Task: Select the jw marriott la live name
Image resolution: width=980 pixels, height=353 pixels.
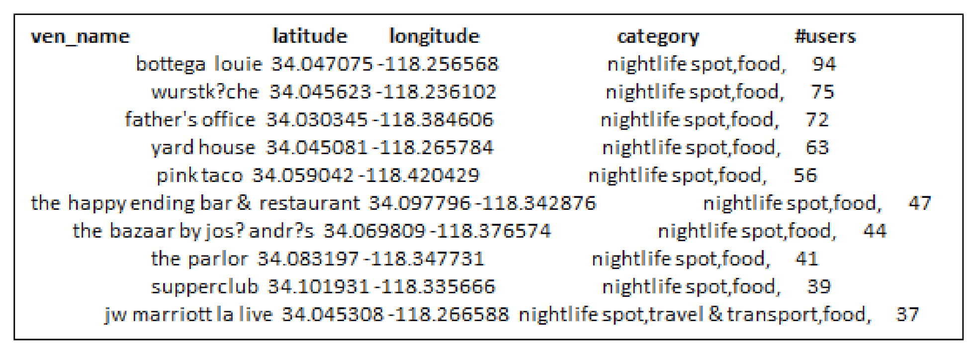Action: [x=188, y=315]
